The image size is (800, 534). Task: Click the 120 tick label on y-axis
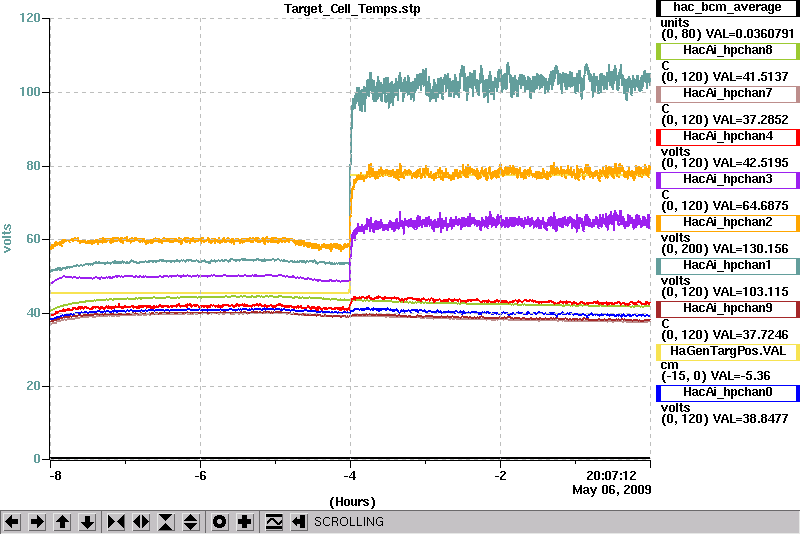(30, 18)
